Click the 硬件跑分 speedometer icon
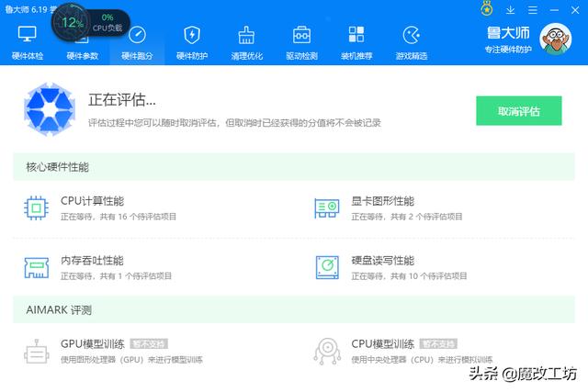Screen dimensions: 588x392 (137, 35)
